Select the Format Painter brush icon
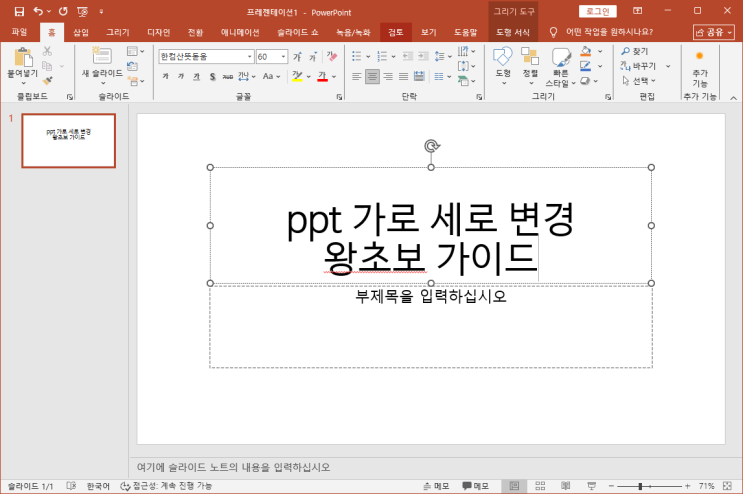This screenshot has width=743, height=494. pyautogui.click(x=47, y=82)
